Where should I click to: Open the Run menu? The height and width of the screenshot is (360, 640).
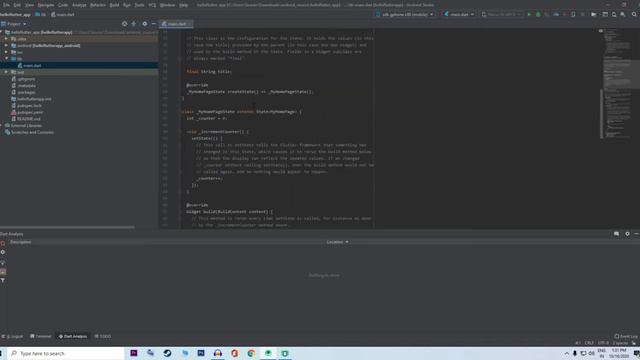click(x=127, y=5)
